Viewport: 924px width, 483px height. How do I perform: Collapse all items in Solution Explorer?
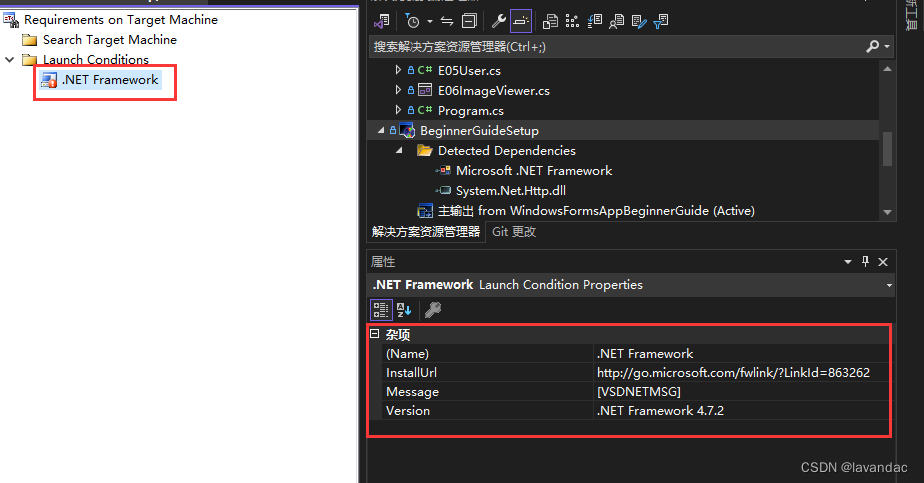pos(469,22)
